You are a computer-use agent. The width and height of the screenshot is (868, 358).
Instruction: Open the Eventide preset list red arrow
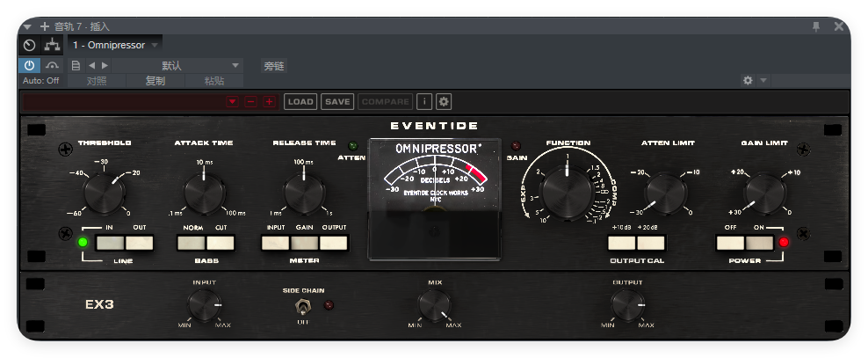tap(233, 101)
